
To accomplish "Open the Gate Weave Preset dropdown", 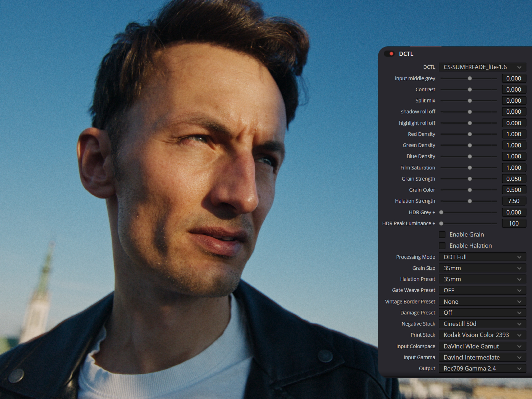I will [482, 290].
